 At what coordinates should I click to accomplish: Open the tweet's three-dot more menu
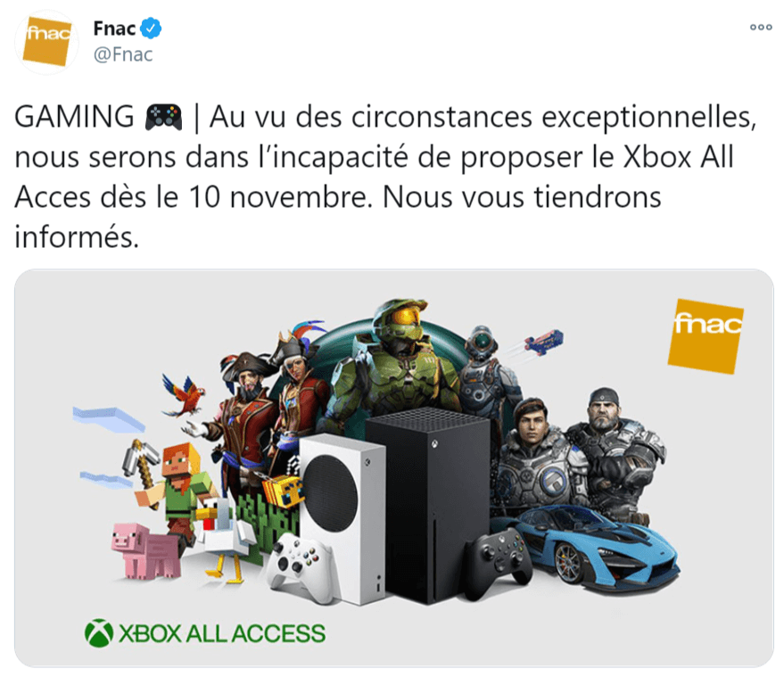[x=760, y=27]
